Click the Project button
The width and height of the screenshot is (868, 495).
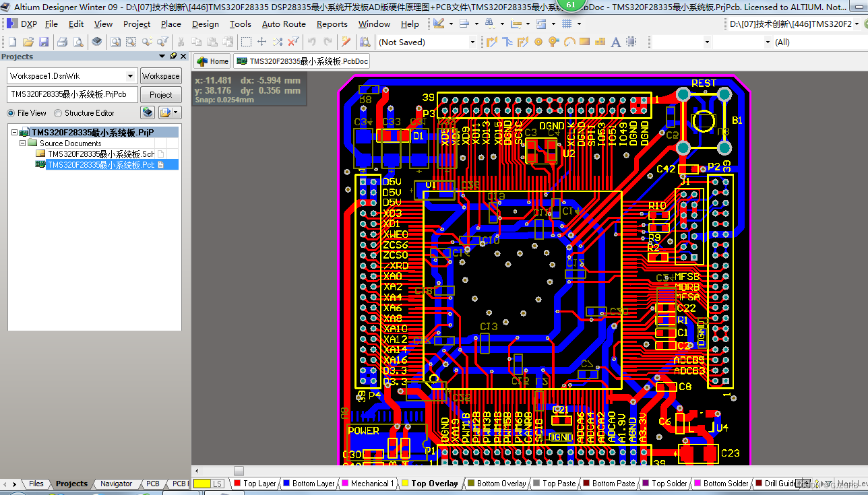click(x=160, y=95)
